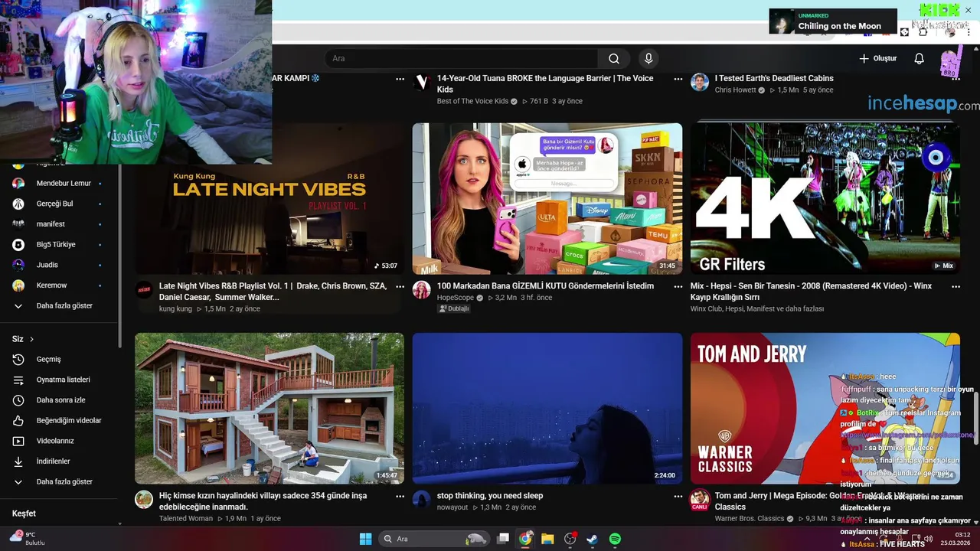The height and width of the screenshot is (551, 980).
Task: Play the Tom and Jerry Warner Classics thumbnail
Action: (825, 408)
